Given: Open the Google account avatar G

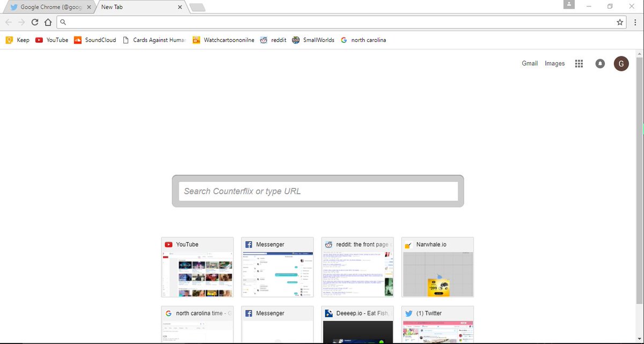Looking at the screenshot, I should tap(621, 63).
